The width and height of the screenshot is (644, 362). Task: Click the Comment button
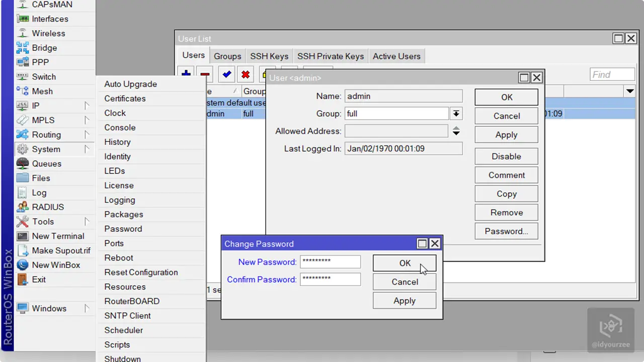(x=506, y=175)
